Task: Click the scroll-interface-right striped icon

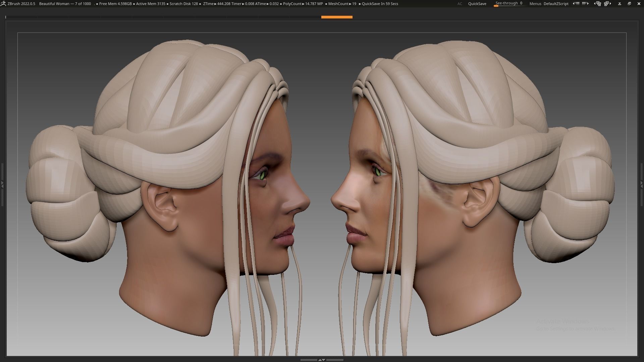Action: (585, 4)
